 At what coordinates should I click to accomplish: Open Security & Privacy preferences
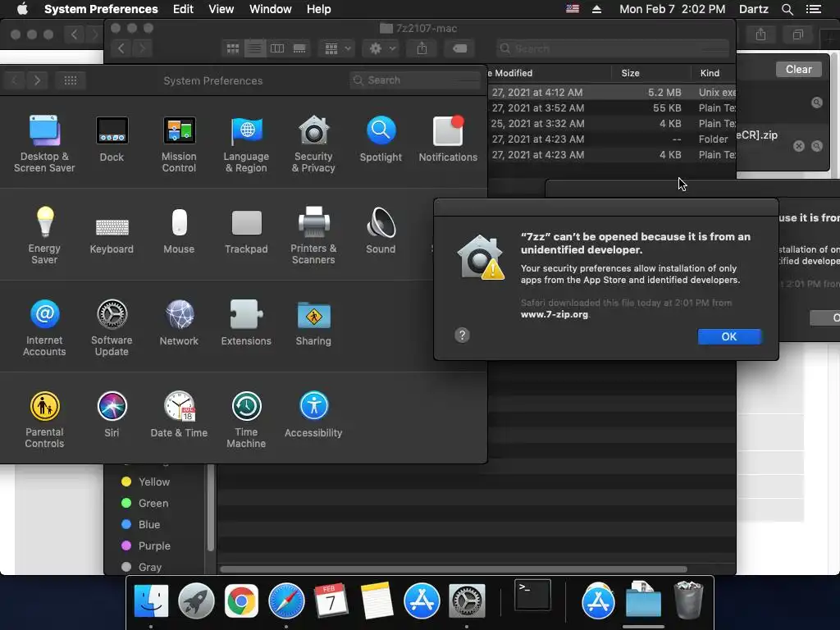click(313, 144)
